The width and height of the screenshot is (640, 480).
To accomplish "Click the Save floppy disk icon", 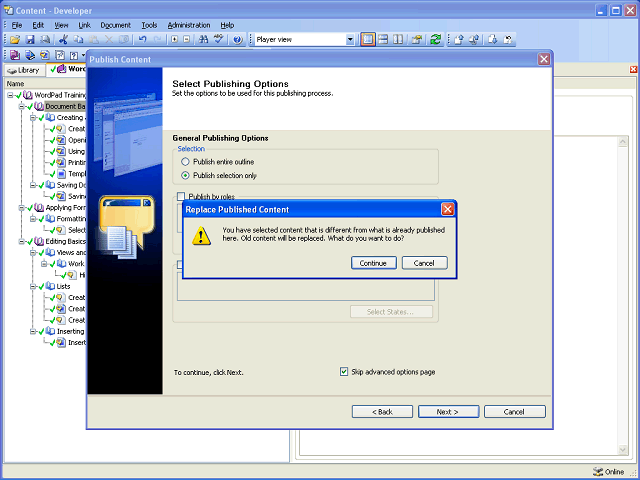I will coord(30,40).
